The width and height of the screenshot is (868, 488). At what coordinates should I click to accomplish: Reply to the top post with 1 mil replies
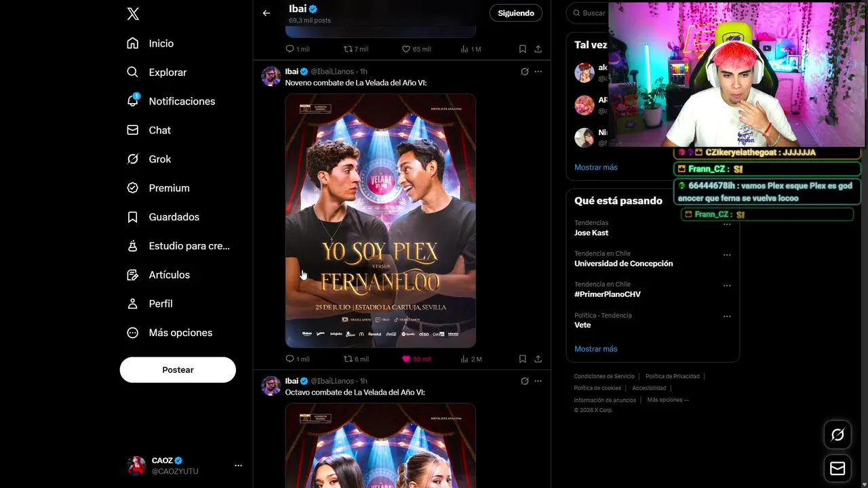click(x=297, y=49)
